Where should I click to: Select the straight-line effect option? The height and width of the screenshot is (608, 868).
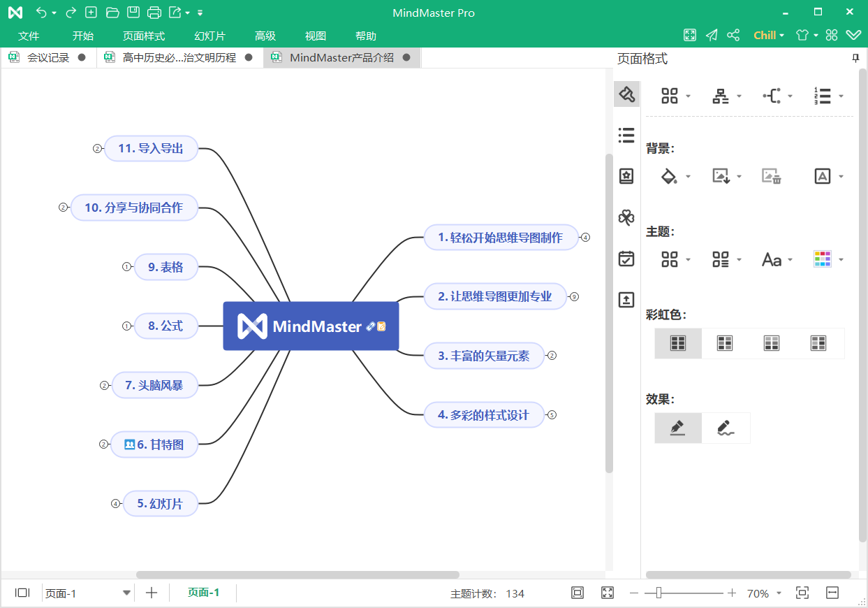click(678, 428)
